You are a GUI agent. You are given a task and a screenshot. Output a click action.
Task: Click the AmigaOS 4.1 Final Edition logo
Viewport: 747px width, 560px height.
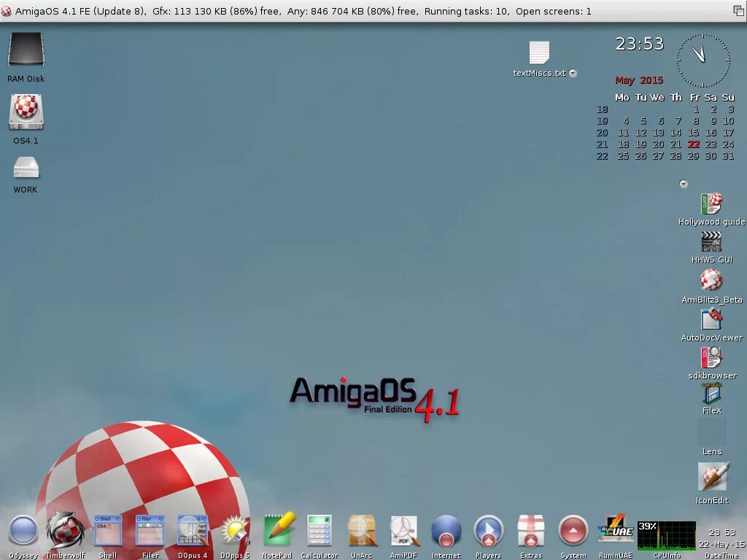[375, 399]
